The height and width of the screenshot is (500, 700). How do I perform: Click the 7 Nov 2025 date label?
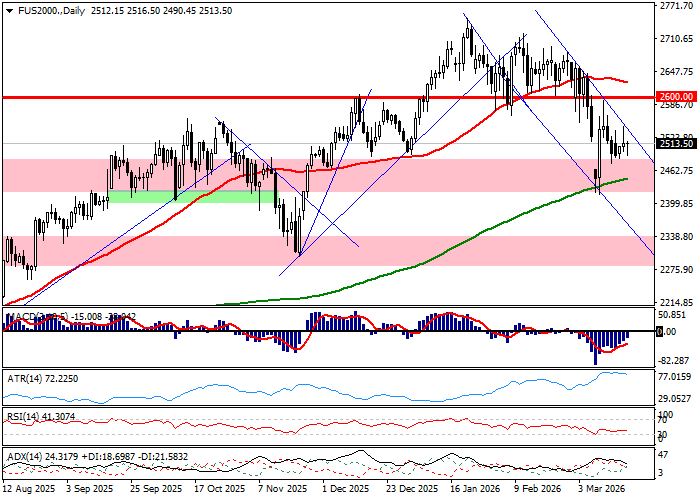coord(281,490)
